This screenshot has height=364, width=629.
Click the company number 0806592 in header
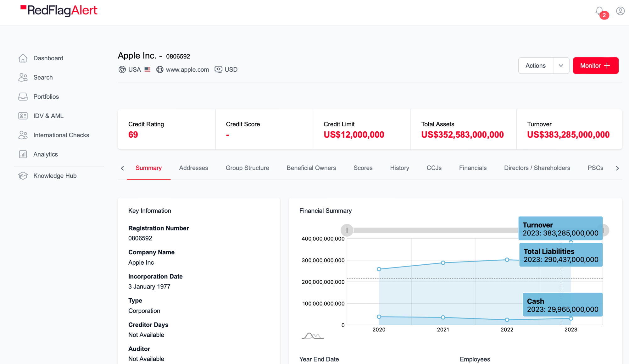(x=178, y=57)
